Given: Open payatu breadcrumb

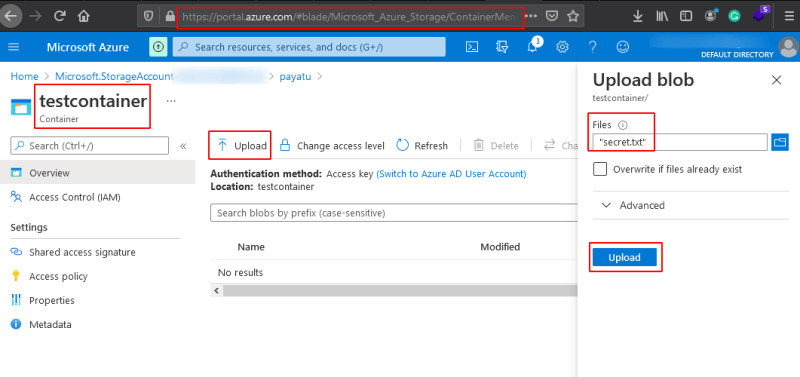Looking at the screenshot, I should [295, 77].
